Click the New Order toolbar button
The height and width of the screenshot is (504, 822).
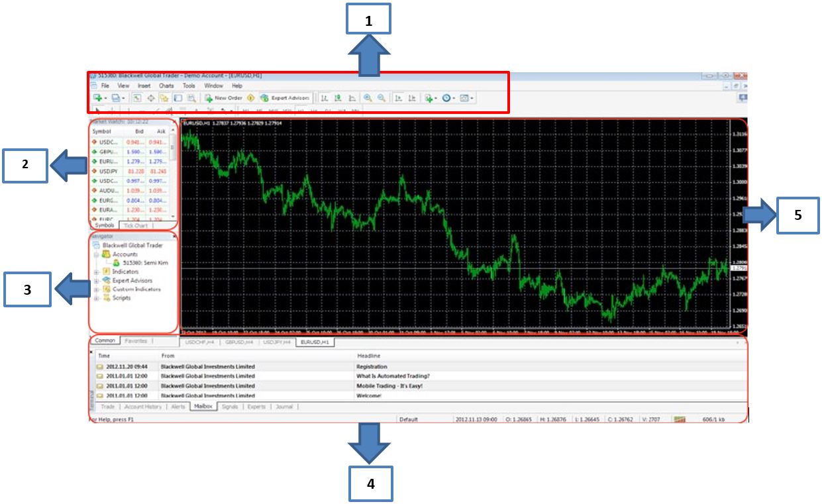pos(223,98)
